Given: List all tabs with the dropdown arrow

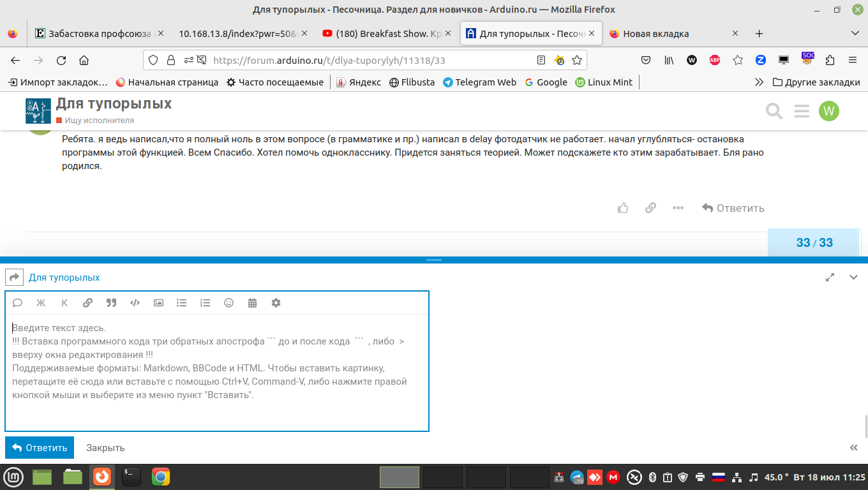Looking at the screenshot, I should tap(855, 33).
